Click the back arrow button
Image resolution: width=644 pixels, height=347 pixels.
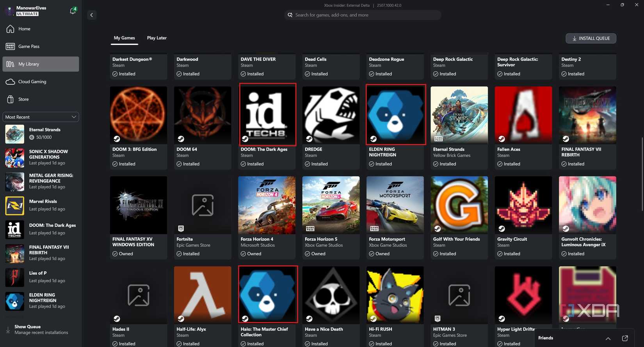coord(92,15)
